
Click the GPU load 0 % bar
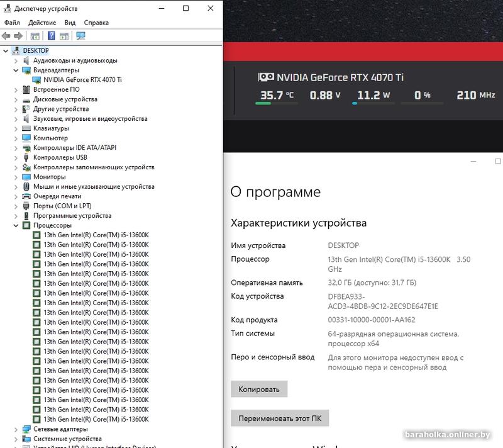click(x=422, y=103)
